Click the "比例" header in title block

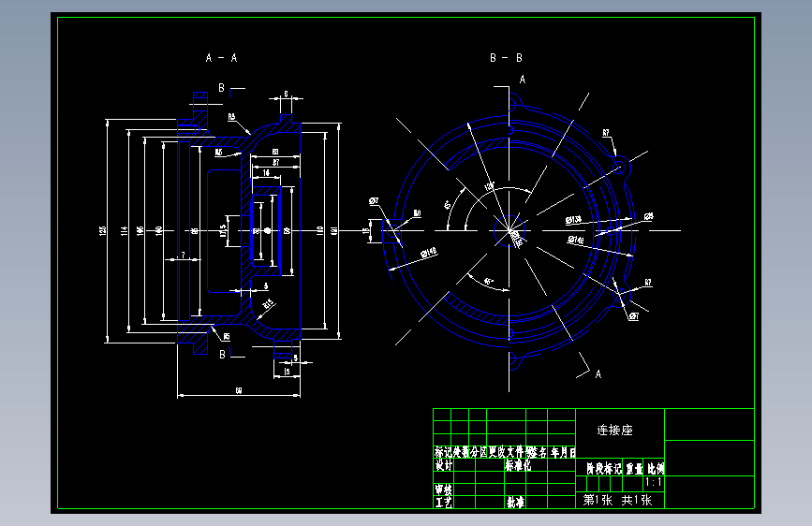(x=656, y=469)
